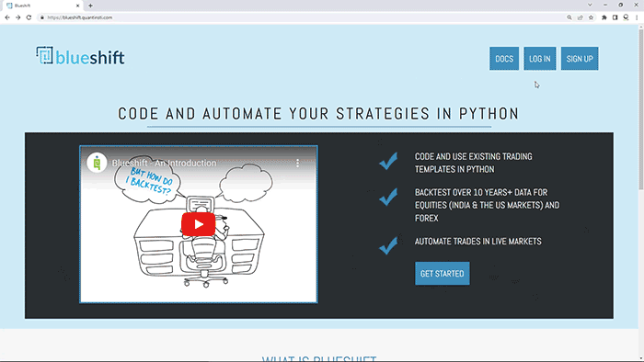Click the LOG IN button
644x362 pixels.
pyautogui.click(x=540, y=59)
